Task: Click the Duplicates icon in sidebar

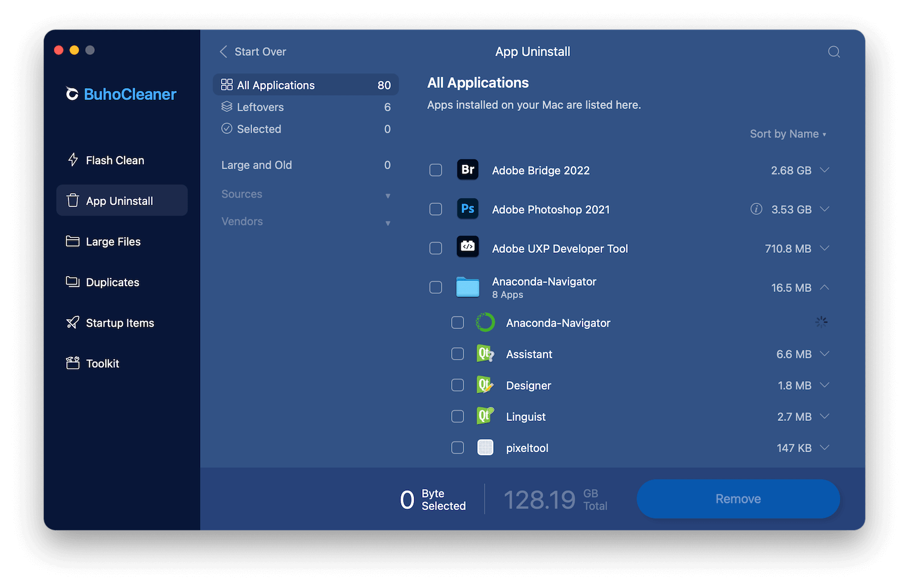Action: 73,282
